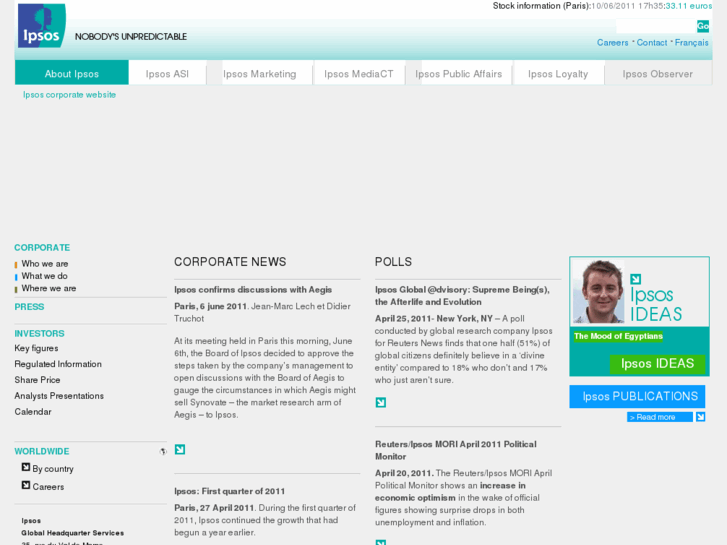The width and height of the screenshot is (727, 545).
Task: Open Analysts Presentations
Action: (59, 396)
